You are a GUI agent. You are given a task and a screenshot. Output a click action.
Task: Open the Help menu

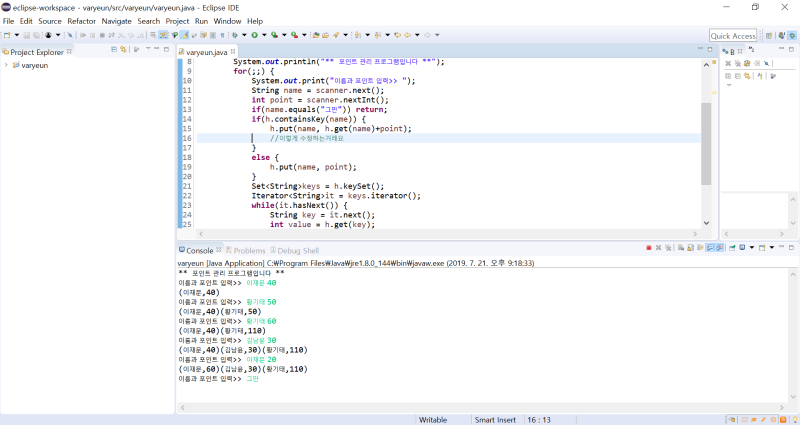[255, 21]
